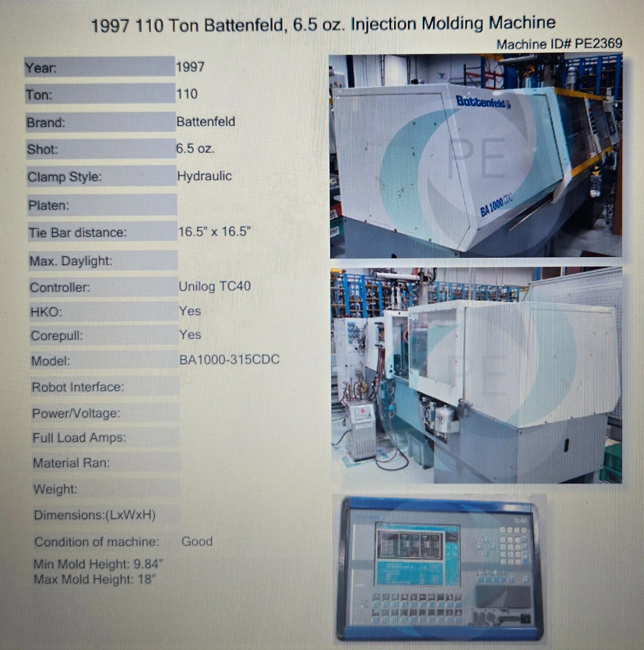This screenshot has width=644, height=650.
Task: Click the 'Max Mold Height: 18"' line
Action: (95, 579)
